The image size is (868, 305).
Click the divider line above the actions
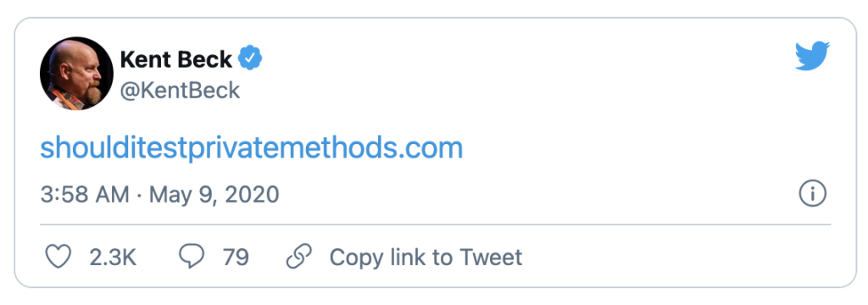[x=435, y=225]
